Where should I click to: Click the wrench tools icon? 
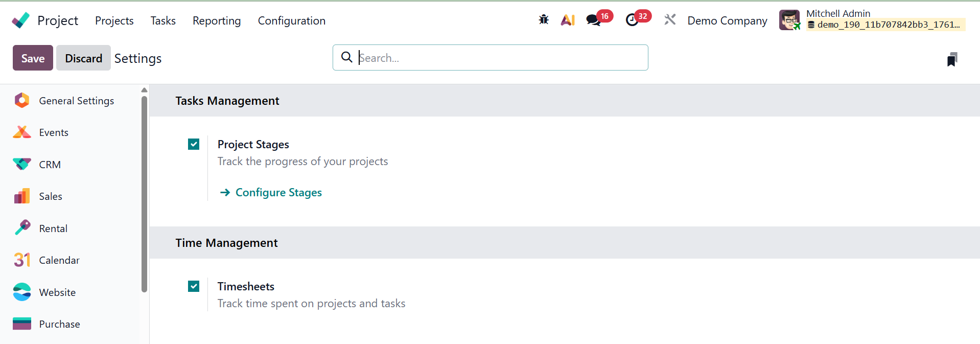pyautogui.click(x=670, y=20)
